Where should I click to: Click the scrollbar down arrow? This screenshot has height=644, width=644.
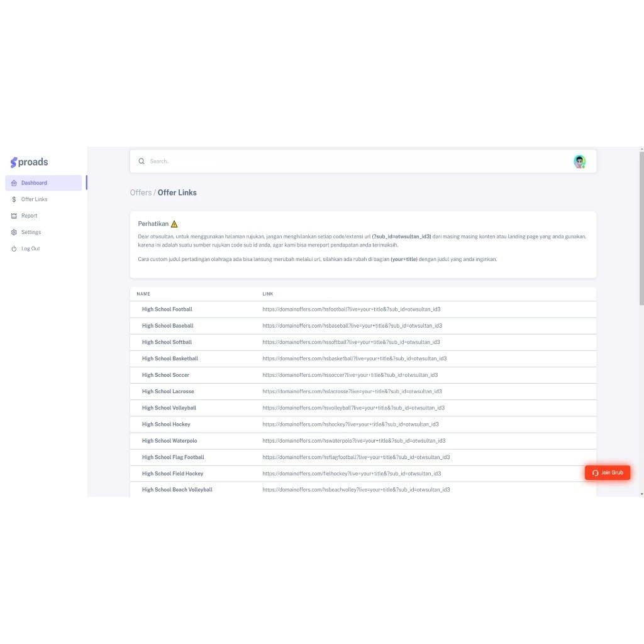(641, 494)
